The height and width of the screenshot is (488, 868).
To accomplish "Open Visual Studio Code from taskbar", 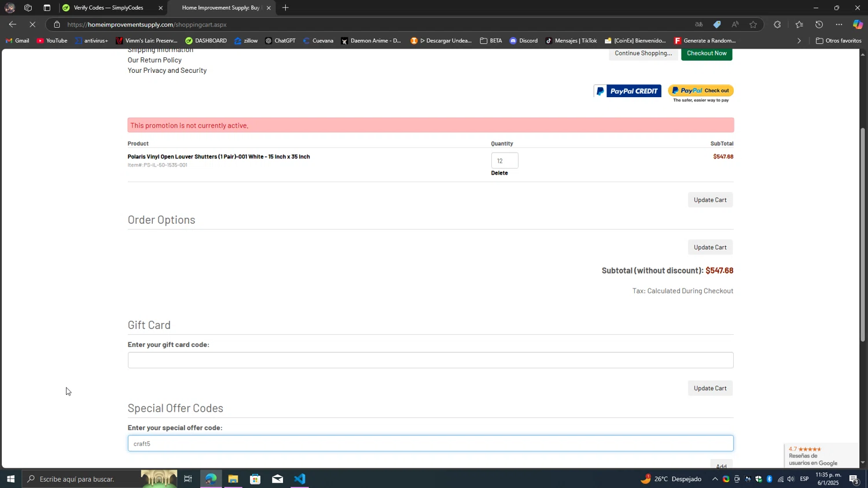I will pos(300,479).
